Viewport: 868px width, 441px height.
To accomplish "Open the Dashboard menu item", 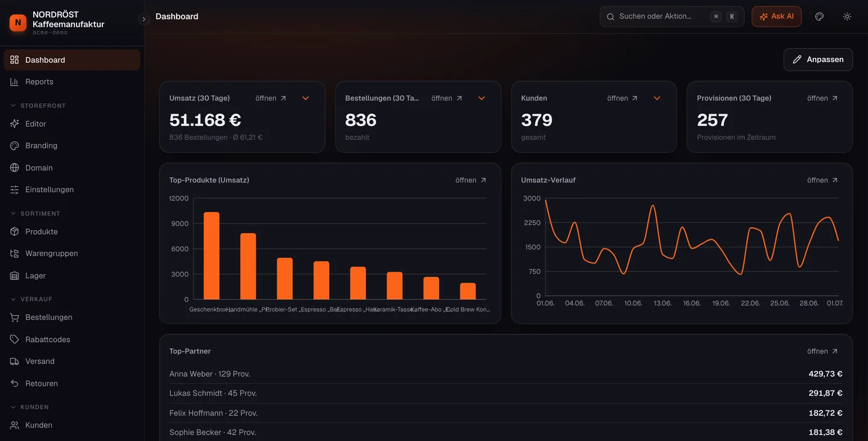I will pyautogui.click(x=72, y=60).
